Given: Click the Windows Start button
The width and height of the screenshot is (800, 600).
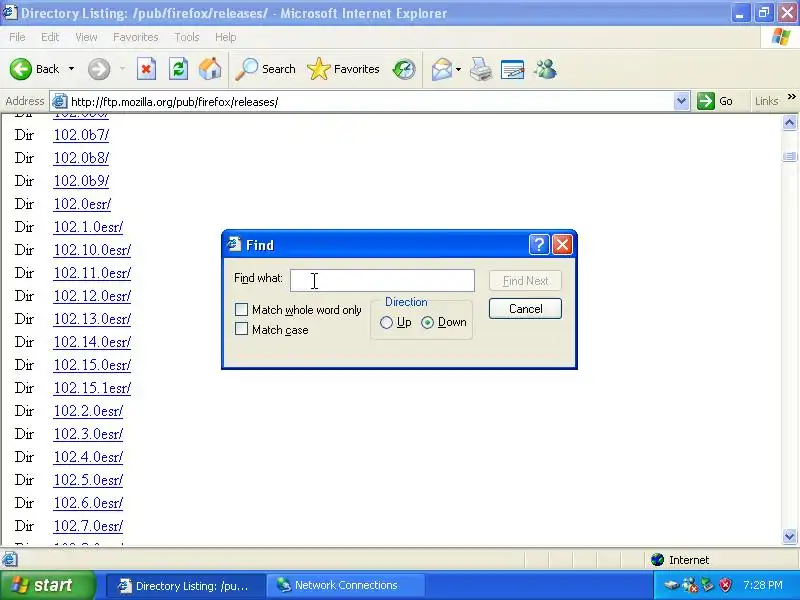Looking at the screenshot, I should pos(48,585).
